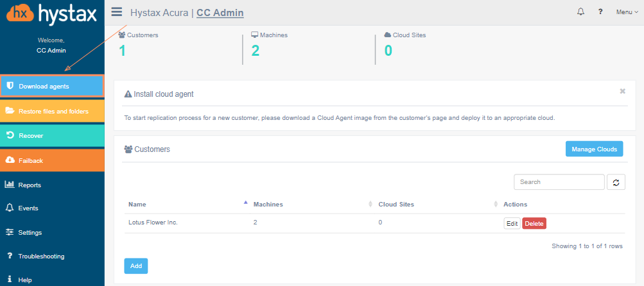Open the Menu dropdown at top right
The height and width of the screenshot is (286, 644).
627,12
